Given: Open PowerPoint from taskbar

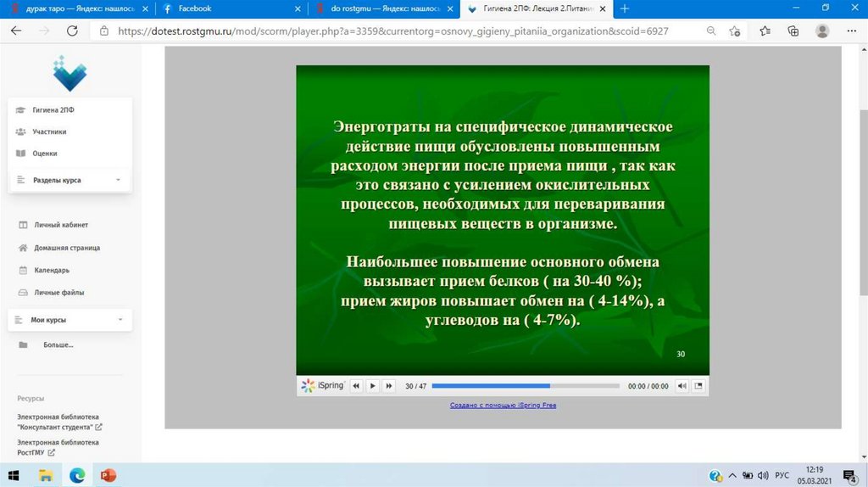Looking at the screenshot, I should coord(108,475).
